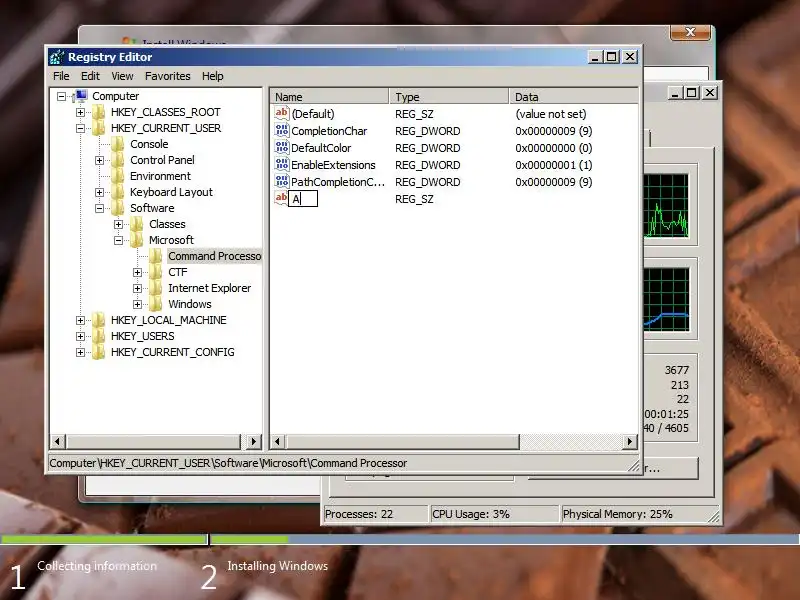800x600 pixels.
Task: Expand the Control Panel key
Action: [x=99, y=160]
